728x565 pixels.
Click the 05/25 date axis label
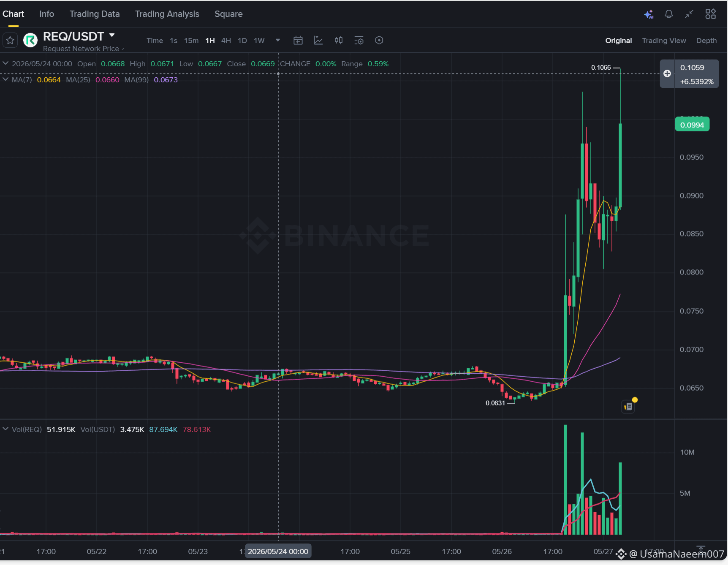click(401, 551)
